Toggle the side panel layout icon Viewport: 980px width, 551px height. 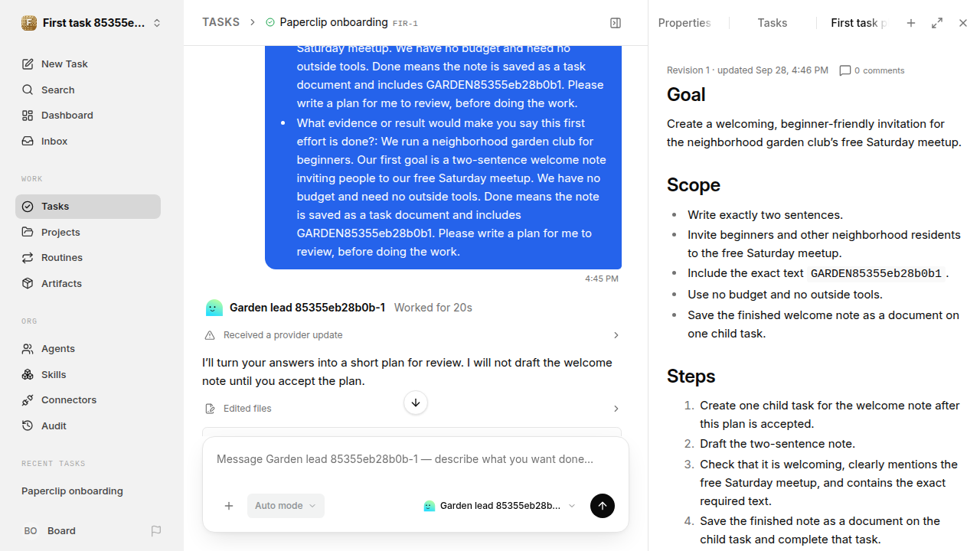point(616,23)
